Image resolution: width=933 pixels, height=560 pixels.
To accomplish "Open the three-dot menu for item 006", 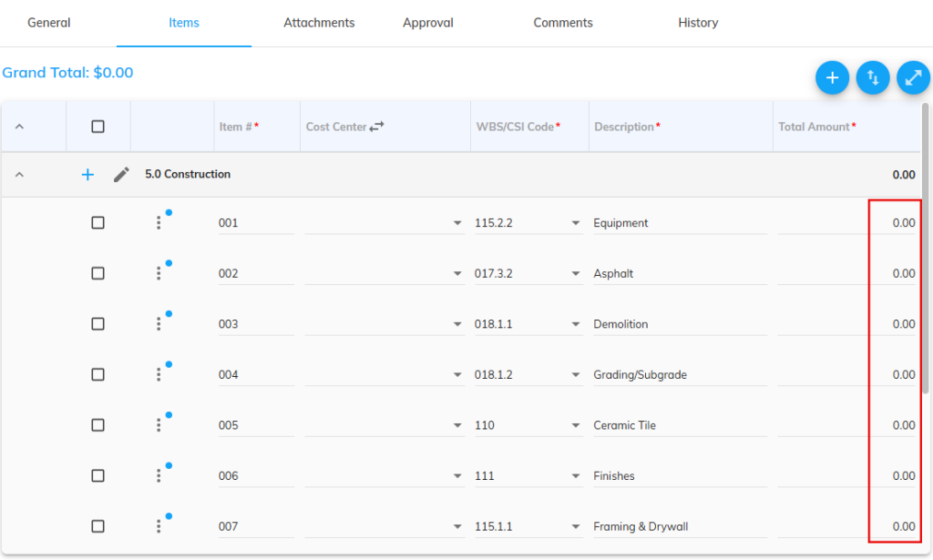I will click(159, 475).
